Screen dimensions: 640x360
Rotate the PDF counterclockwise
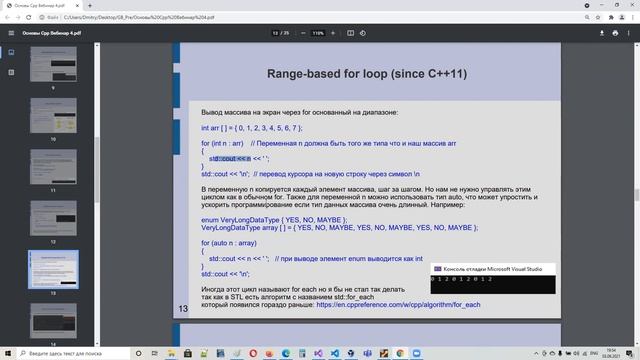[x=363, y=33]
